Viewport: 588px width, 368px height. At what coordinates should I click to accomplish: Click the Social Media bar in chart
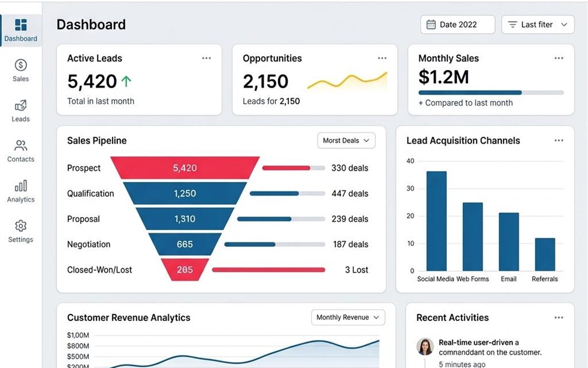(436, 221)
